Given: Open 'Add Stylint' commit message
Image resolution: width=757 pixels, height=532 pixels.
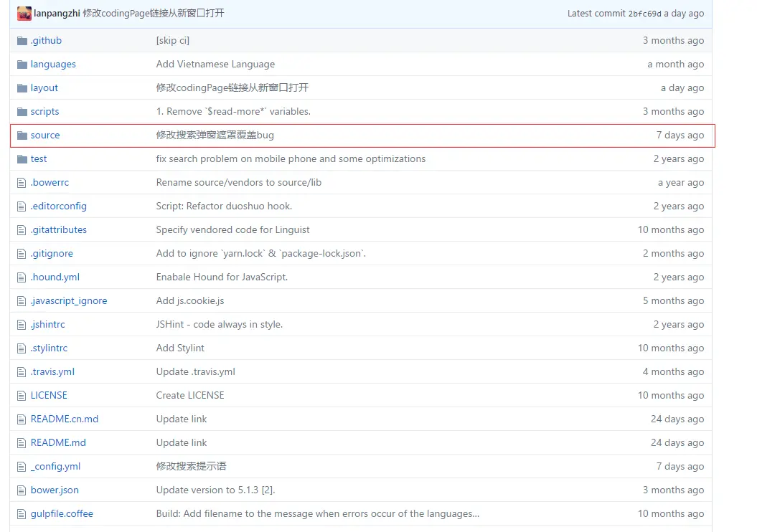Looking at the screenshot, I should coord(180,348).
